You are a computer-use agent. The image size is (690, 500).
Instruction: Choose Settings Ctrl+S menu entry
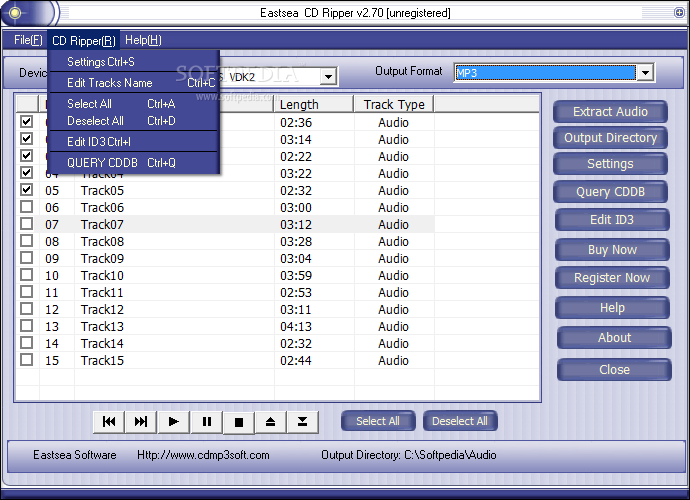[x=134, y=62]
